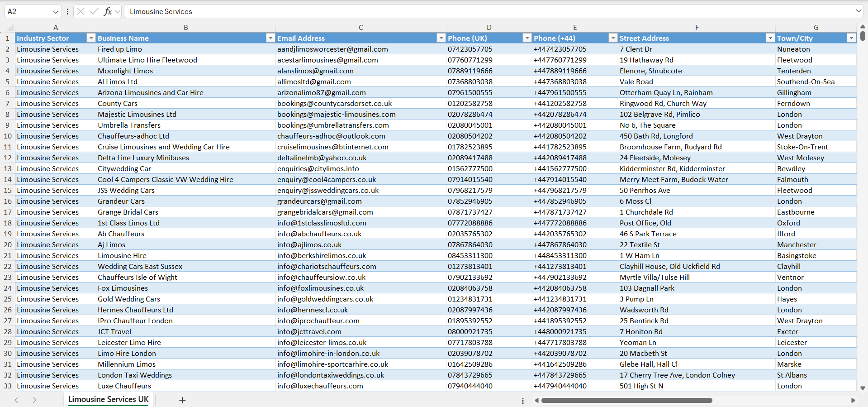The image size is (868, 407).
Task: Select cell Umbrella Transfers
Action: click(x=185, y=125)
